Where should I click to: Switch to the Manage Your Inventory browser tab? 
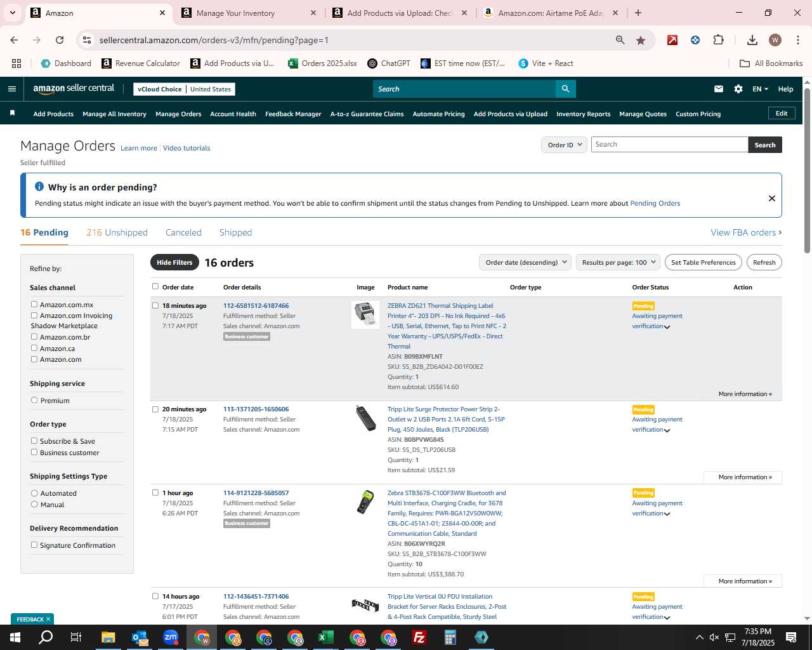pos(249,13)
